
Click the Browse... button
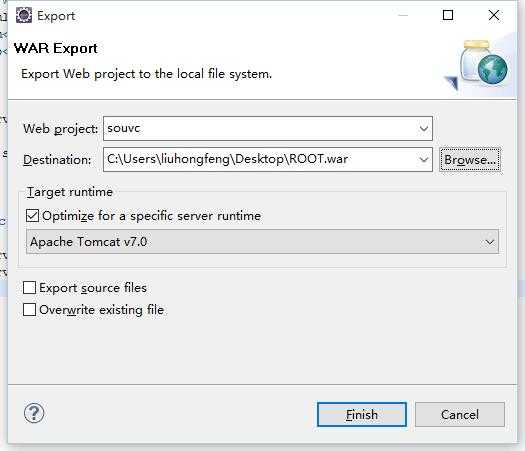click(470, 160)
